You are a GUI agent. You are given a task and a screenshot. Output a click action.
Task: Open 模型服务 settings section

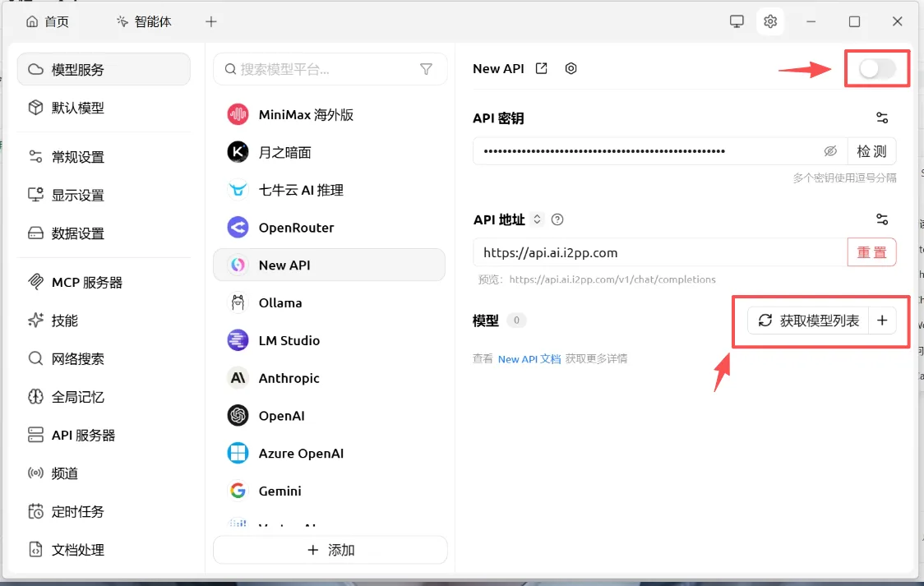click(x=104, y=70)
